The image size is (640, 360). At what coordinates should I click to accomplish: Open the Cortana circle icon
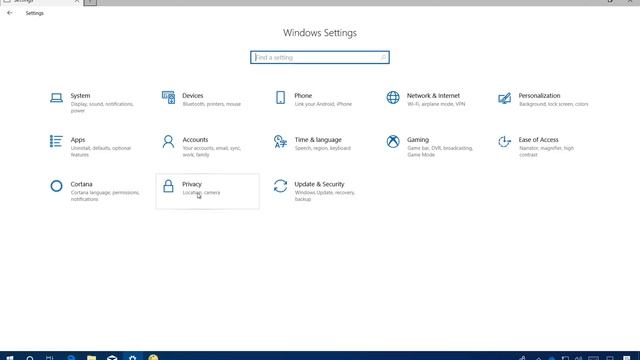pyautogui.click(x=56, y=186)
